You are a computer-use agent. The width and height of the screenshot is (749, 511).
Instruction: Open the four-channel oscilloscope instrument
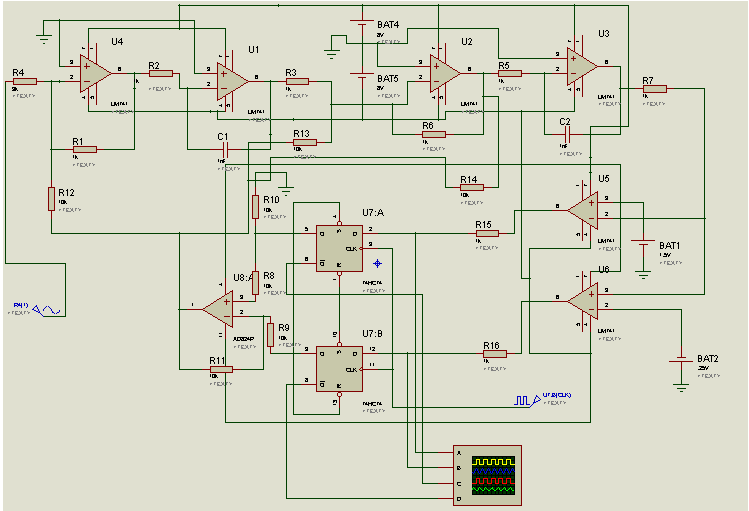click(486, 471)
